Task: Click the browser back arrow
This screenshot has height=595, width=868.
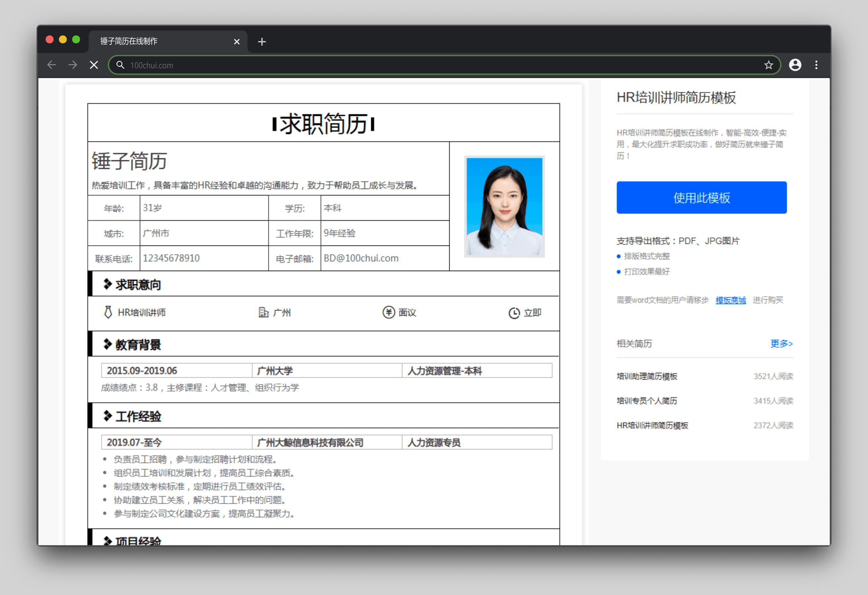Action: pyautogui.click(x=52, y=65)
